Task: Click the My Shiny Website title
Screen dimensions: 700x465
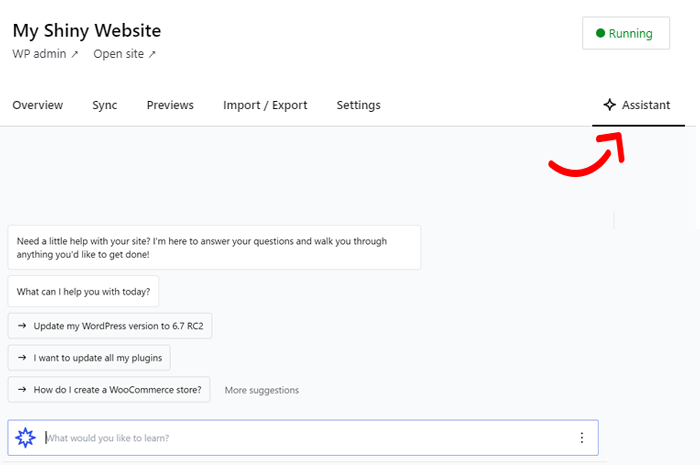Action: click(87, 31)
